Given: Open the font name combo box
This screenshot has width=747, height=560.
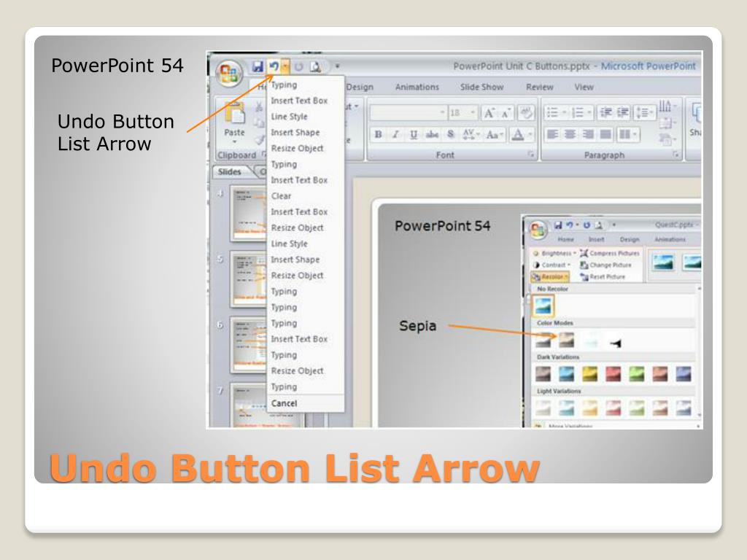Looking at the screenshot, I should 409,113.
